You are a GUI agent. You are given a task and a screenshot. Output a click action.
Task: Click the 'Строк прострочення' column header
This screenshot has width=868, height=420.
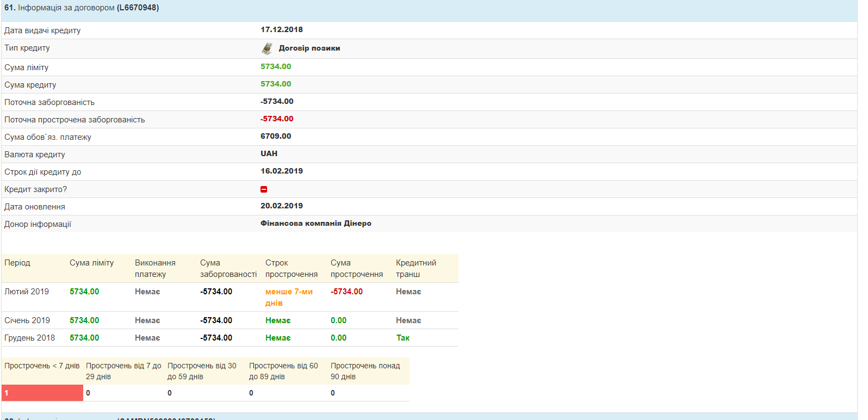pos(292,269)
